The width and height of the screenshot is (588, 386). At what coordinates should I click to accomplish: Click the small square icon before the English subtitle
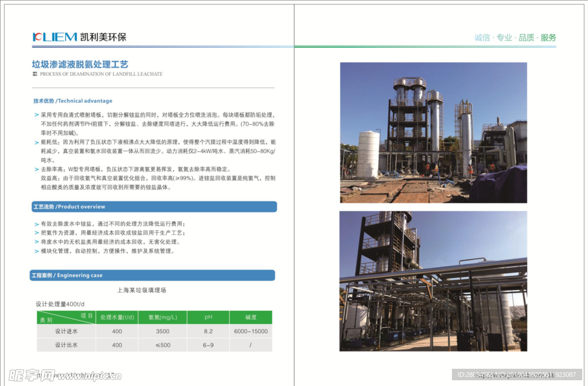coord(35,74)
